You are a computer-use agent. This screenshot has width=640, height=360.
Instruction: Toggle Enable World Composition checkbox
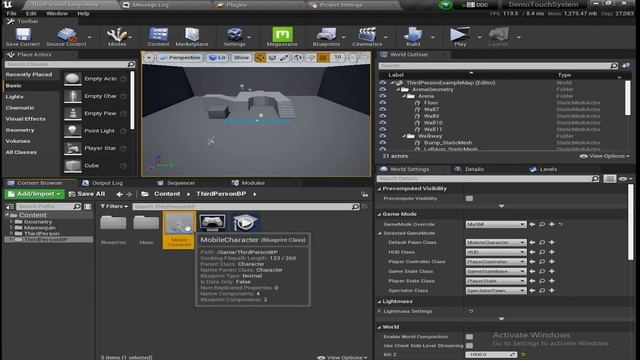click(469, 337)
